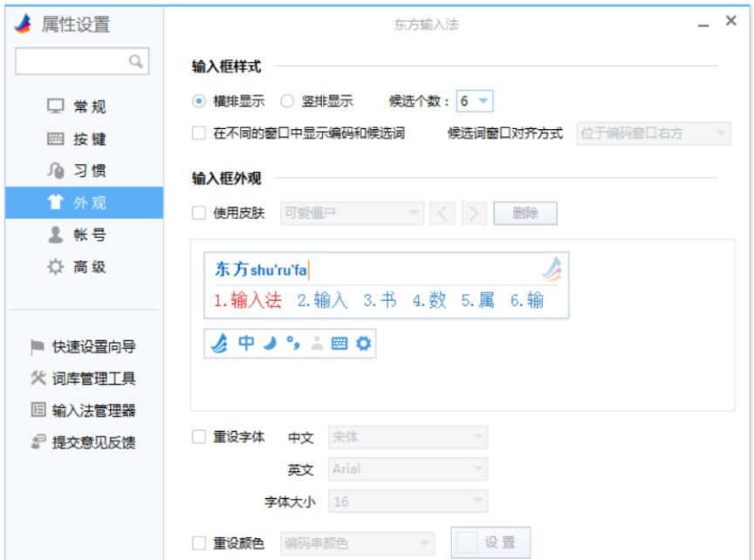Click the soft keyboard icon in status bar

click(x=339, y=344)
